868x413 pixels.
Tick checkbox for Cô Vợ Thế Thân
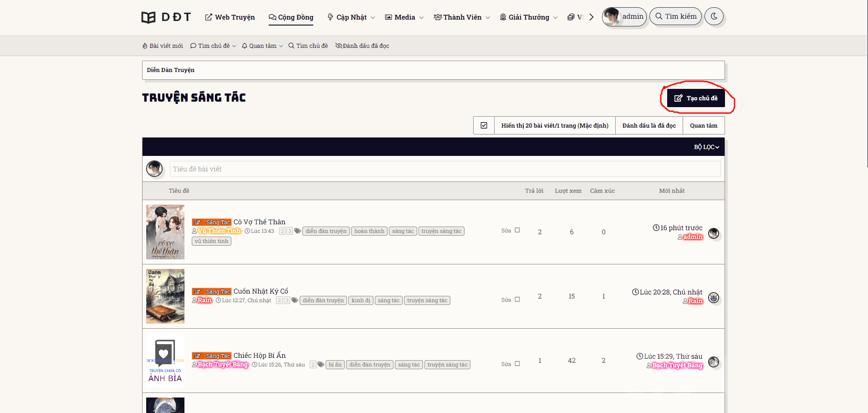click(x=517, y=230)
